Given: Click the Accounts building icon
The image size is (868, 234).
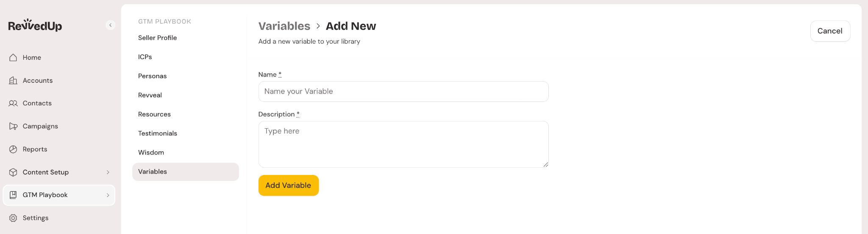Looking at the screenshot, I should click(x=13, y=80).
